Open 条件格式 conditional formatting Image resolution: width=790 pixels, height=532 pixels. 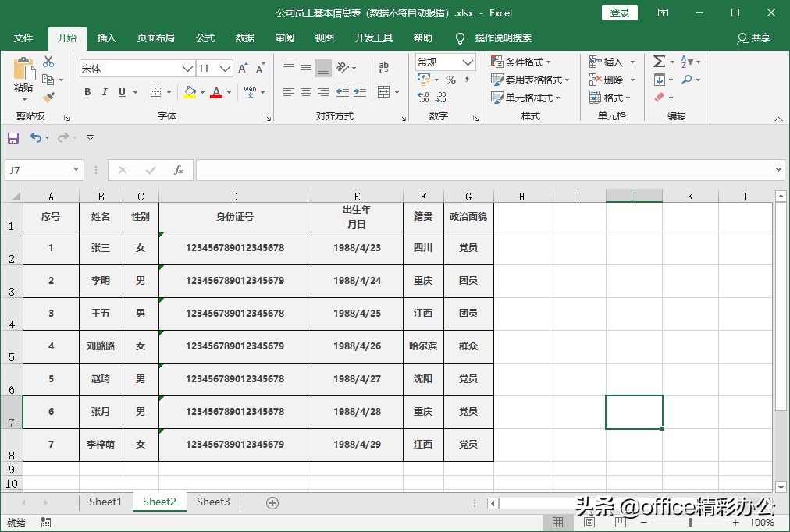point(521,61)
